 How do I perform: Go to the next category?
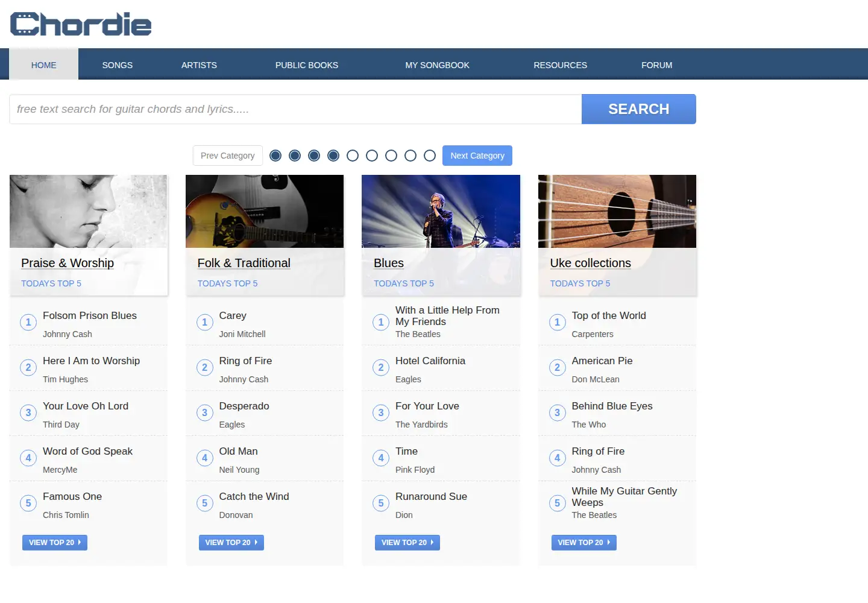coord(477,156)
